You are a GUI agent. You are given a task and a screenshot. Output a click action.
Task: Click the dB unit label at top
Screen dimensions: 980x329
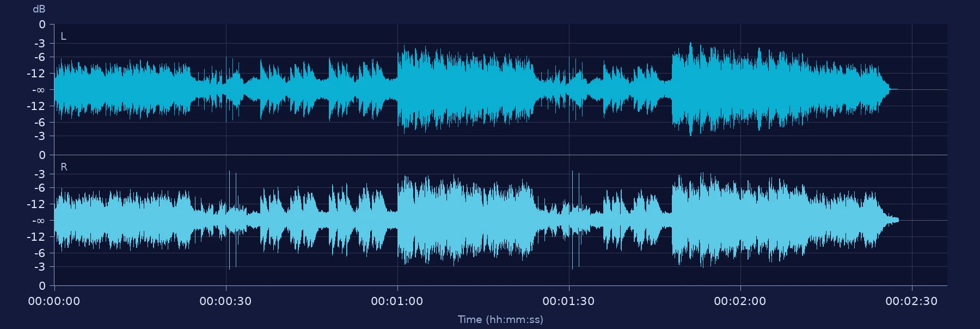pos(39,9)
